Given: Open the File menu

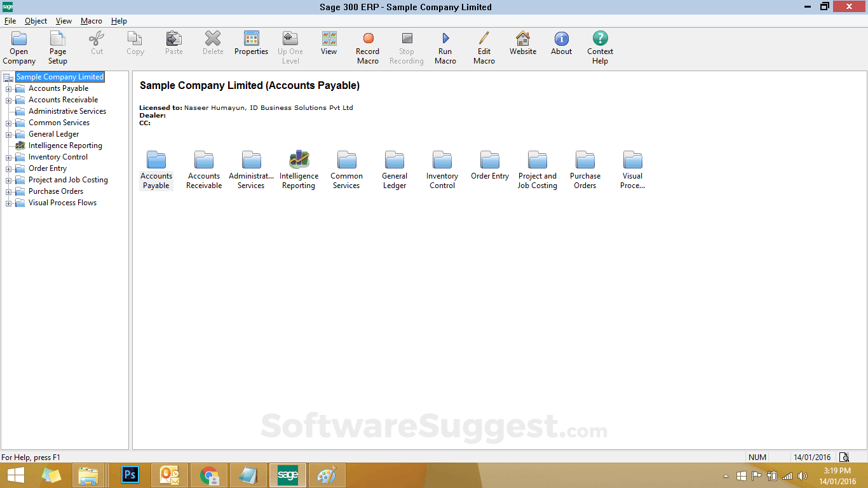Looking at the screenshot, I should click(10, 21).
